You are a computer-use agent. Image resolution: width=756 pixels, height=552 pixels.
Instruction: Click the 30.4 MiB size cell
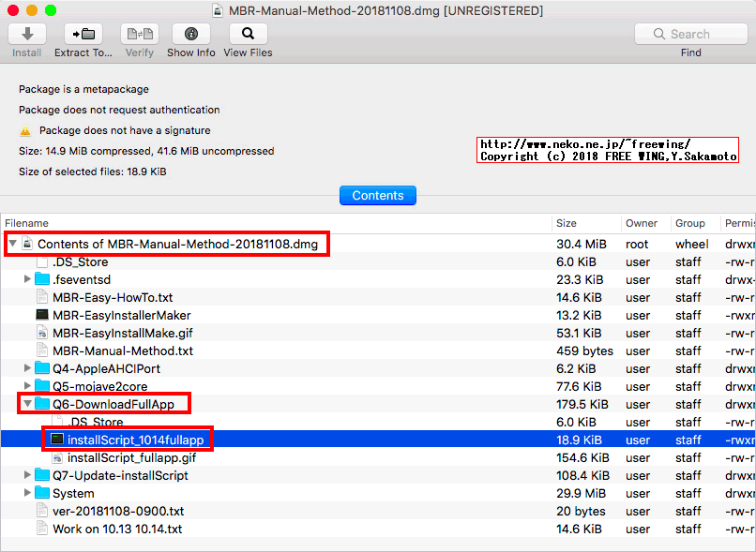[581, 245]
